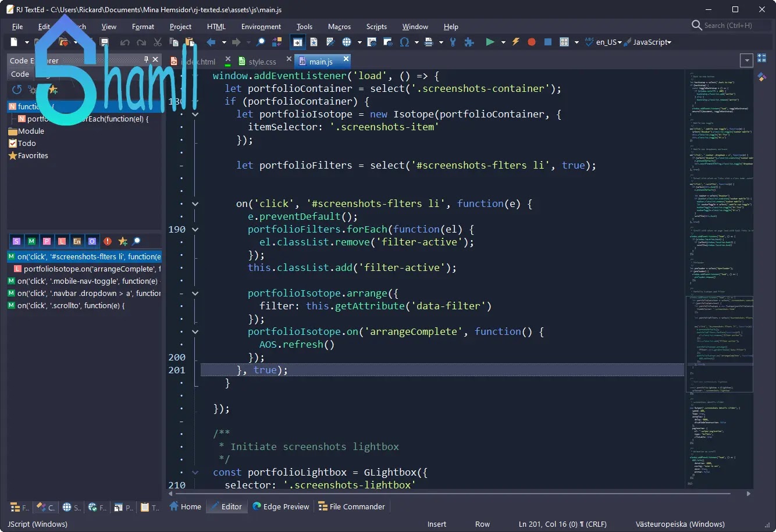776x532 pixels.
Task: Open the wrench tools icon
Action: pos(453,42)
